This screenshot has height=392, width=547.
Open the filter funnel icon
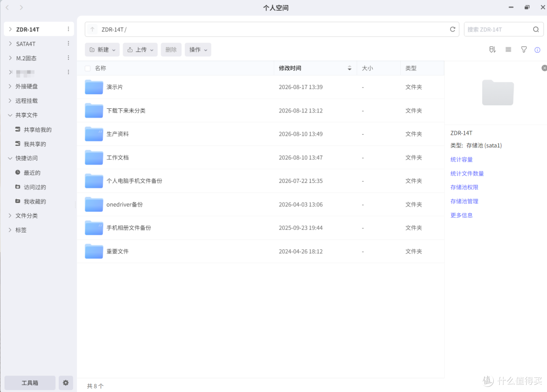[x=524, y=50]
